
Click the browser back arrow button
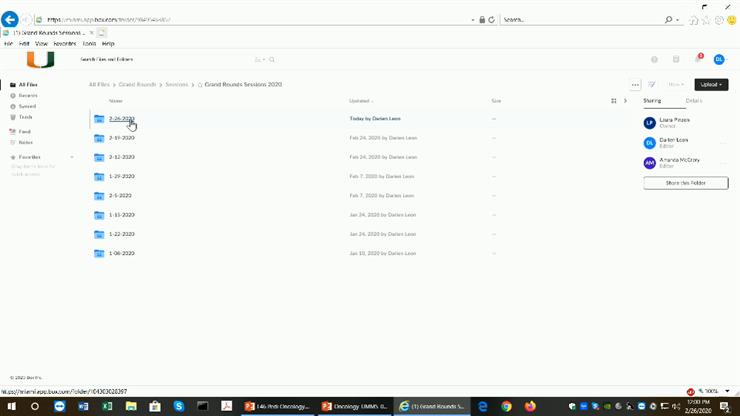tap(10, 19)
